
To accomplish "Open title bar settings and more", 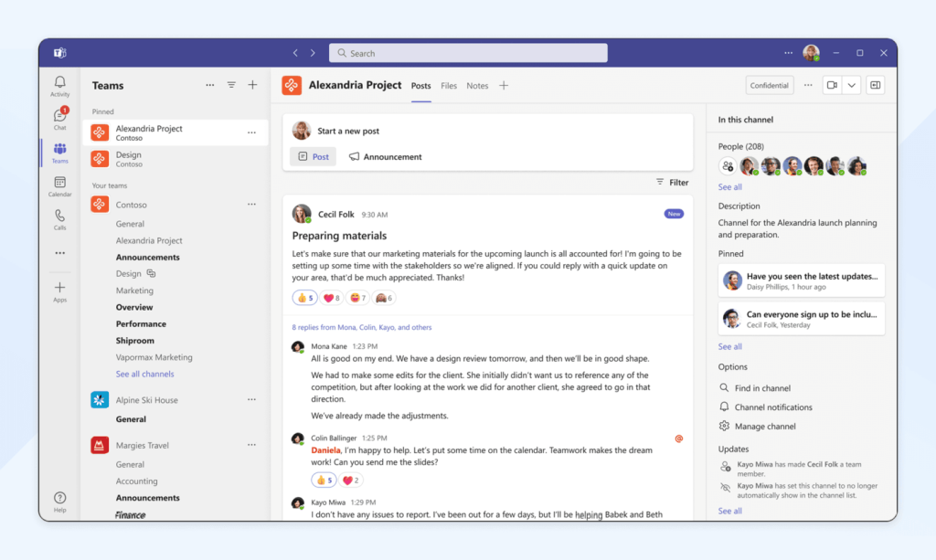I will click(x=789, y=53).
